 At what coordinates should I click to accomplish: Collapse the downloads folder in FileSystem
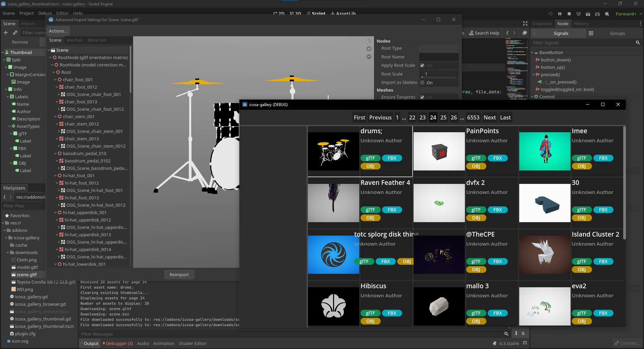8,253
